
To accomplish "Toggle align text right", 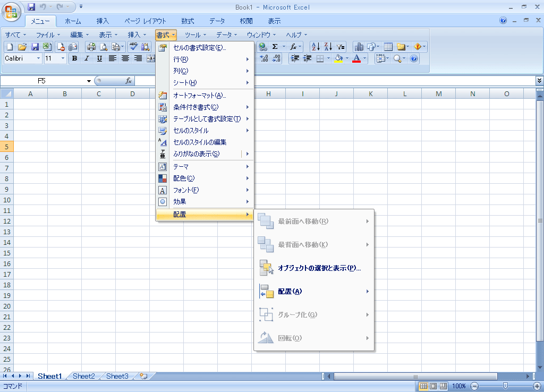I will (138, 58).
